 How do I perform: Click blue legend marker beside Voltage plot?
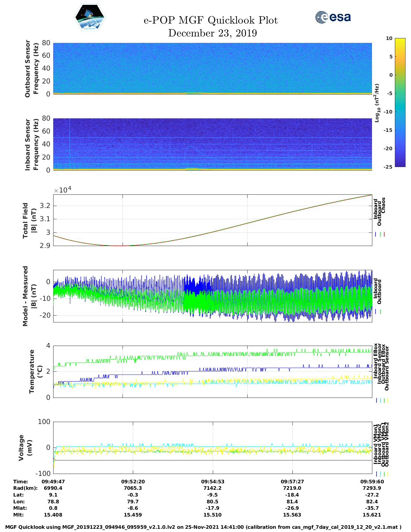(376, 474)
